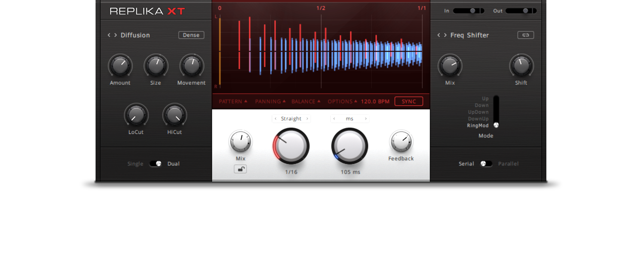
Task: Toggle the SYNC button
Action: (x=409, y=101)
